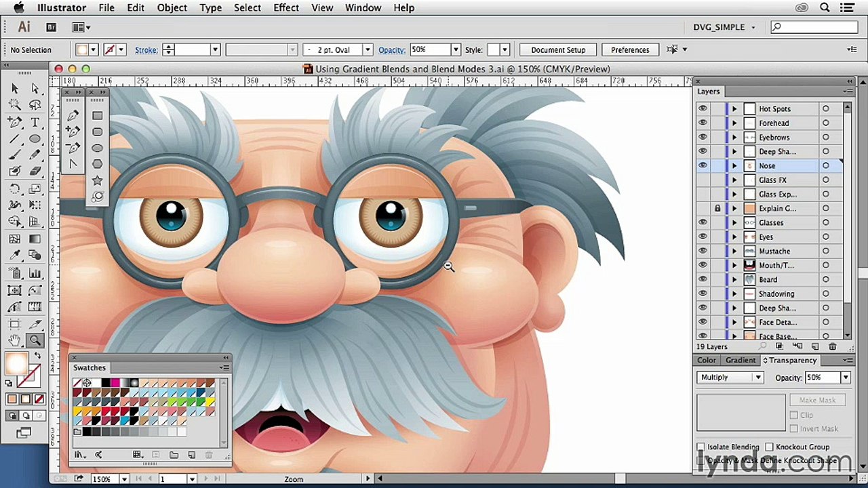
Task: Open the Swatch Libraries menu icon
Action: pyautogui.click(x=80, y=455)
